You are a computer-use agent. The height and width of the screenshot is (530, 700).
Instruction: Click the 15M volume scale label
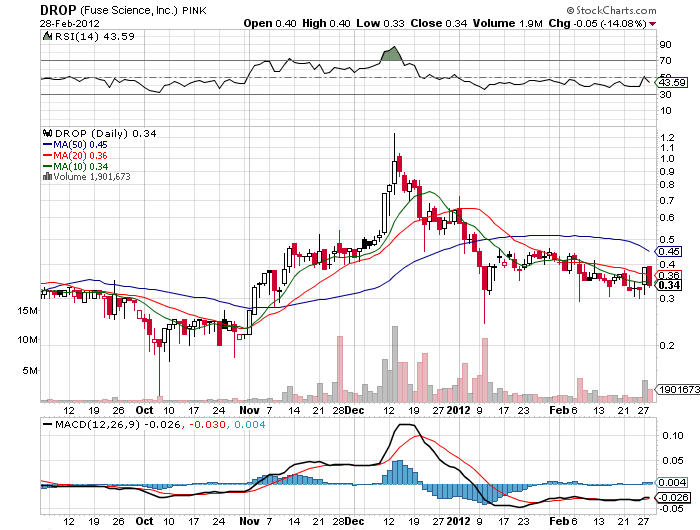point(27,310)
